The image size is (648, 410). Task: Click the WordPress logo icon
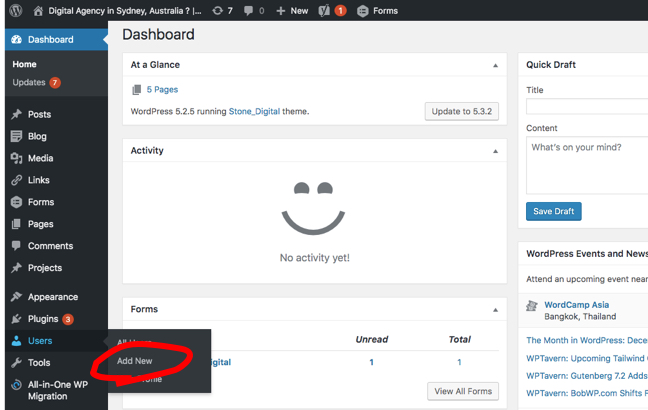coord(15,10)
